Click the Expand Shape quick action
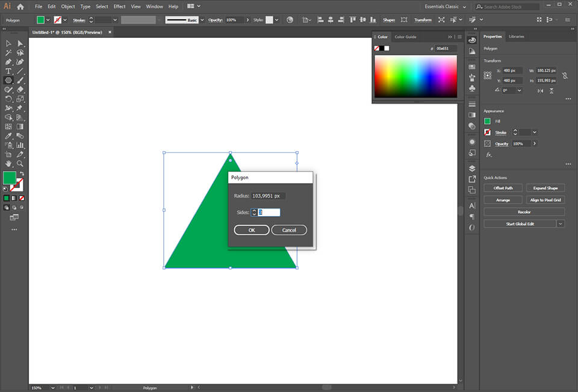The width and height of the screenshot is (578, 392). [x=545, y=188]
